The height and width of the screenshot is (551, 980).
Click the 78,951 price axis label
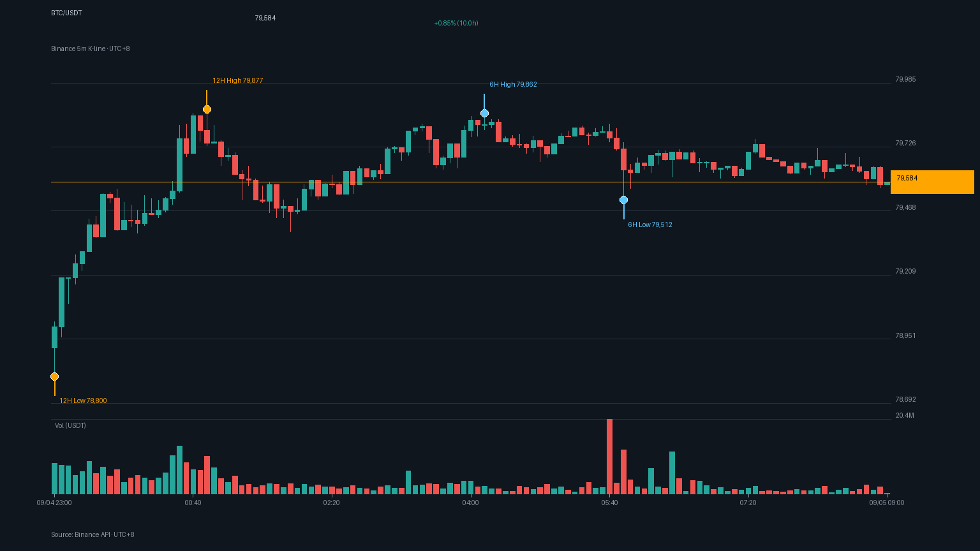[x=905, y=335]
